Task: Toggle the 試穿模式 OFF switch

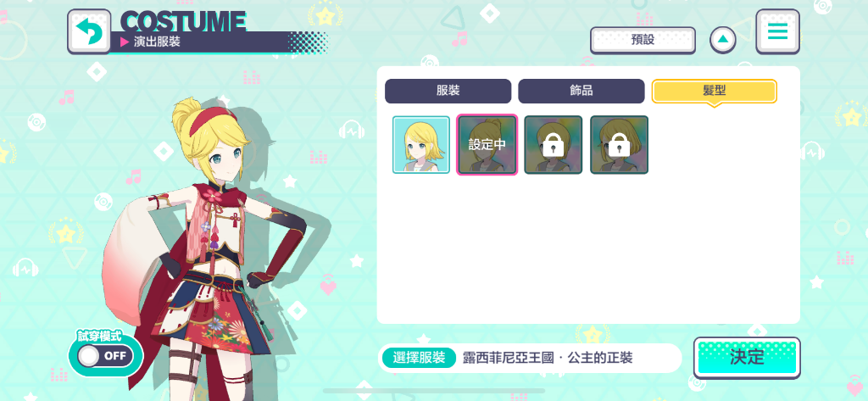Action: click(x=105, y=356)
